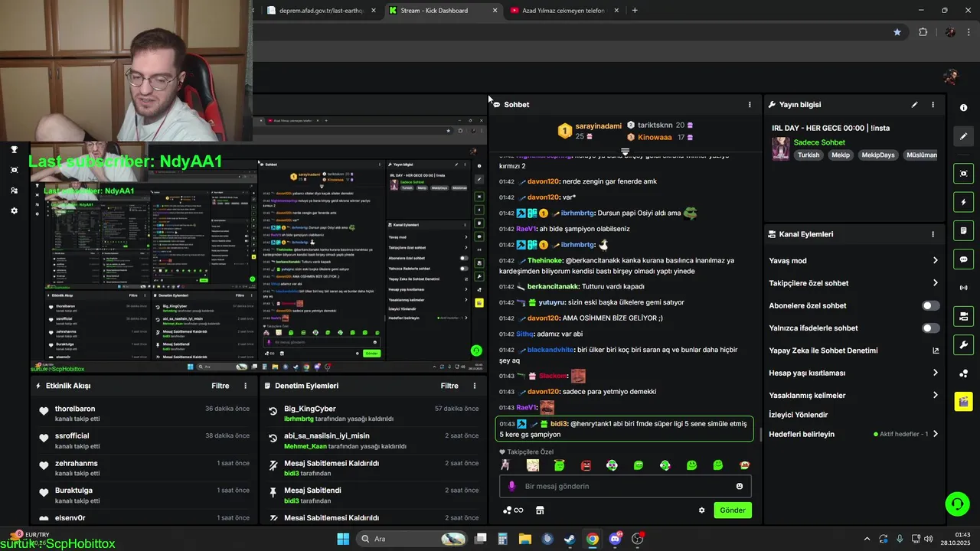Click the channel points infinity icon
This screenshot has height=551, width=980.
(x=513, y=510)
